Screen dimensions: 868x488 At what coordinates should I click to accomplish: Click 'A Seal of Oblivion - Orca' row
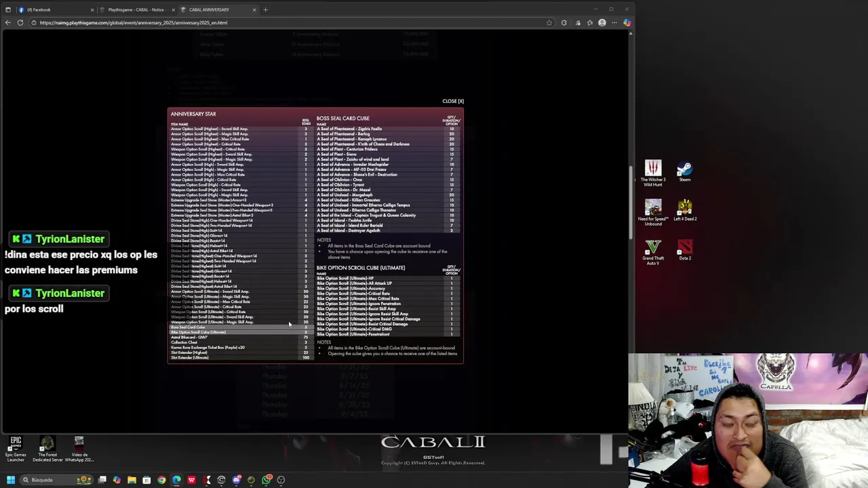[x=388, y=180]
